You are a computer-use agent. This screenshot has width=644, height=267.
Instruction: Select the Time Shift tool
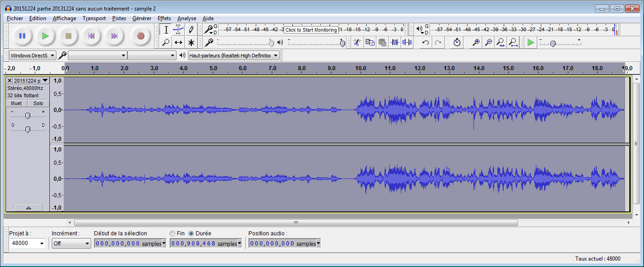(x=179, y=42)
